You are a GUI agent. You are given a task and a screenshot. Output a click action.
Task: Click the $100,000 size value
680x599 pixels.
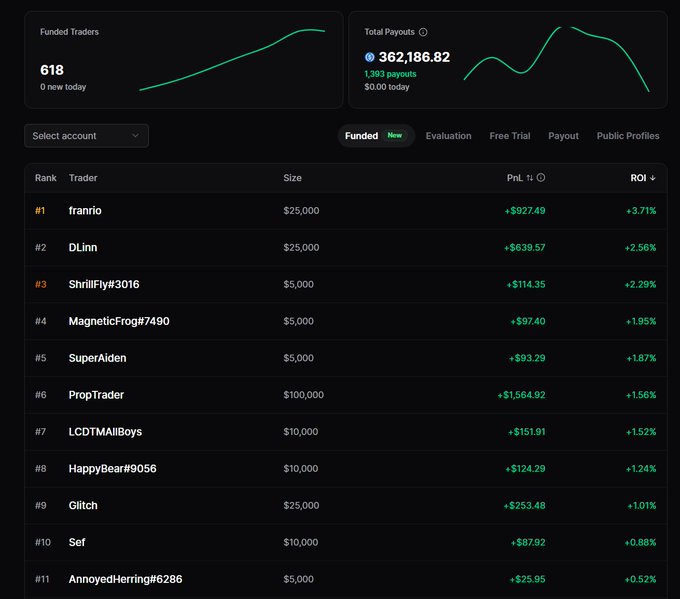pos(304,395)
